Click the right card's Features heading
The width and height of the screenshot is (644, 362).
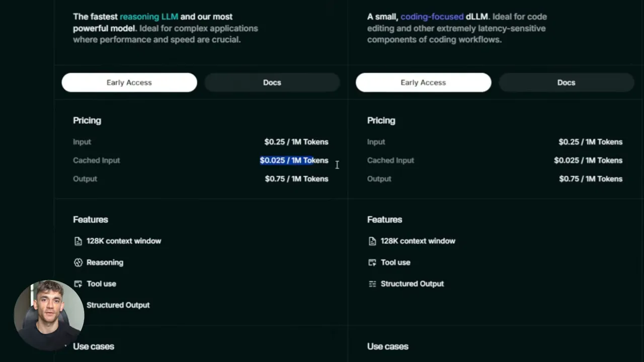[385, 220]
